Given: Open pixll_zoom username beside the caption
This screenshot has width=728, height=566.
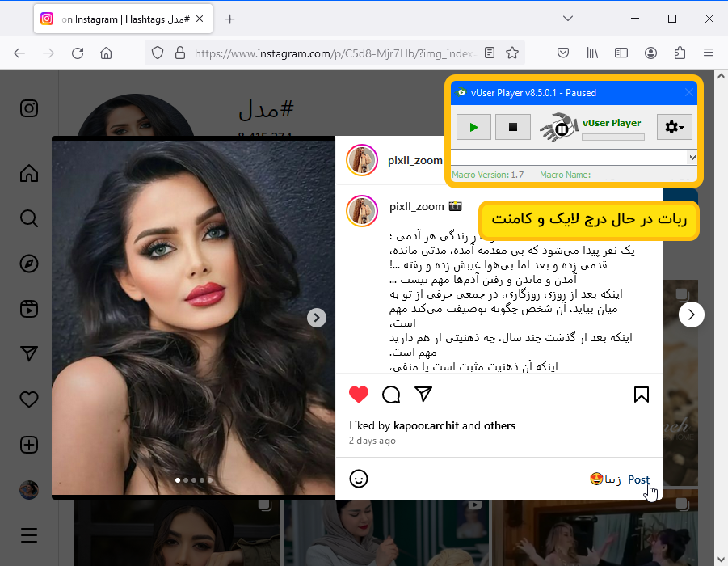Looking at the screenshot, I should tap(416, 206).
